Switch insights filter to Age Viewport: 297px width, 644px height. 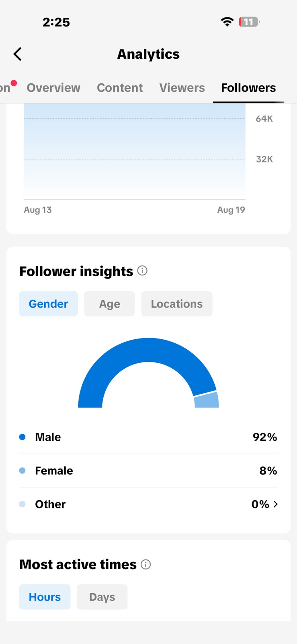tap(109, 304)
